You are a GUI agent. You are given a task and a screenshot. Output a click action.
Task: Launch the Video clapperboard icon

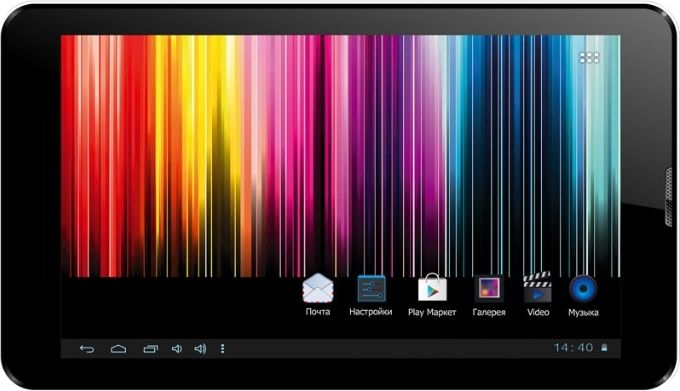[x=537, y=287]
